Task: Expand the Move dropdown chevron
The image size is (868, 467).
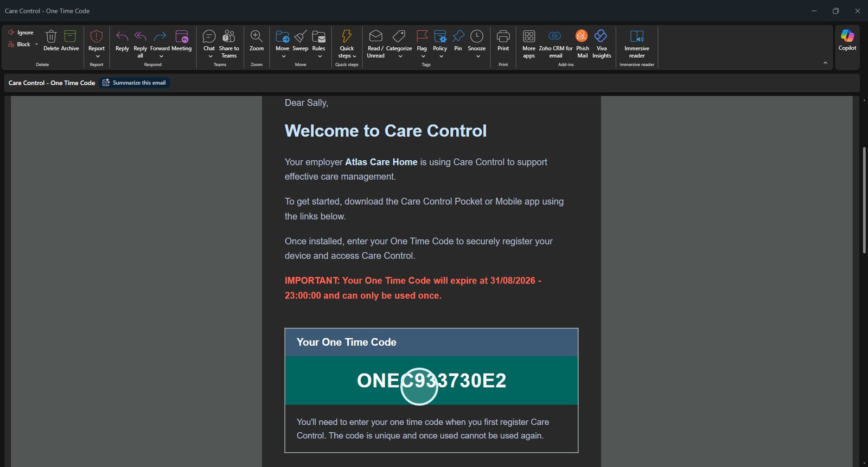Action: click(284, 56)
